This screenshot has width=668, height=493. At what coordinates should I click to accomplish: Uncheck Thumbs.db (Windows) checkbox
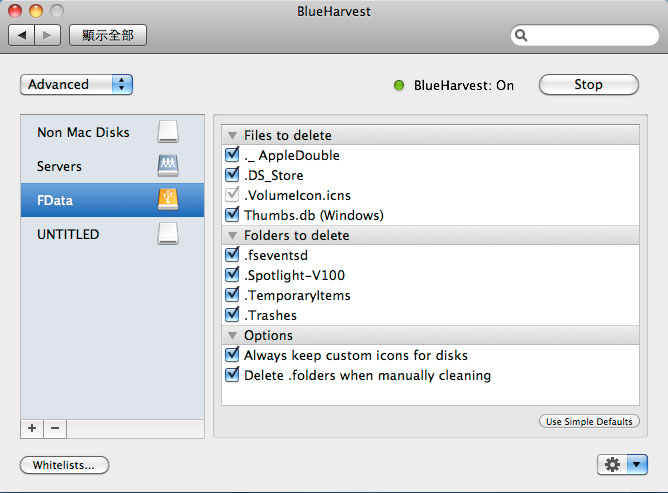point(232,214)
